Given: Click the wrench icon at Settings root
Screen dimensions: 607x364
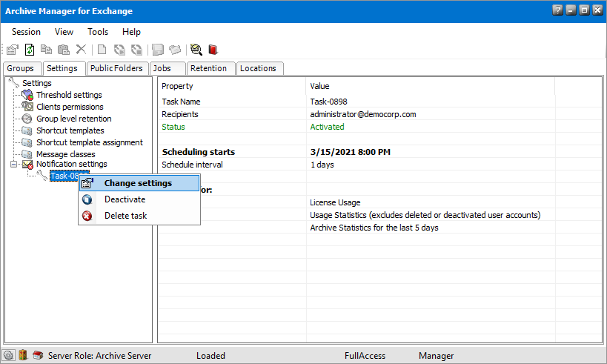Looking at the screenshot, I should (x=14, y=82).
